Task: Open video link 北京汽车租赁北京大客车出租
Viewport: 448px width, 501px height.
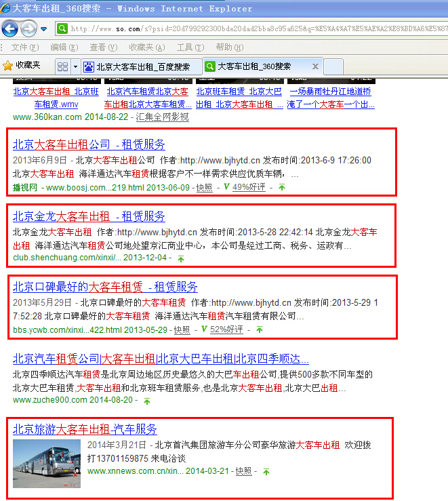Action: coord(148,98)
